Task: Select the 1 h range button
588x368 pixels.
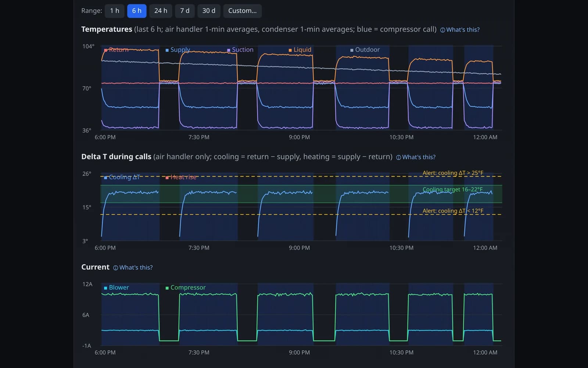Action: 114,11
